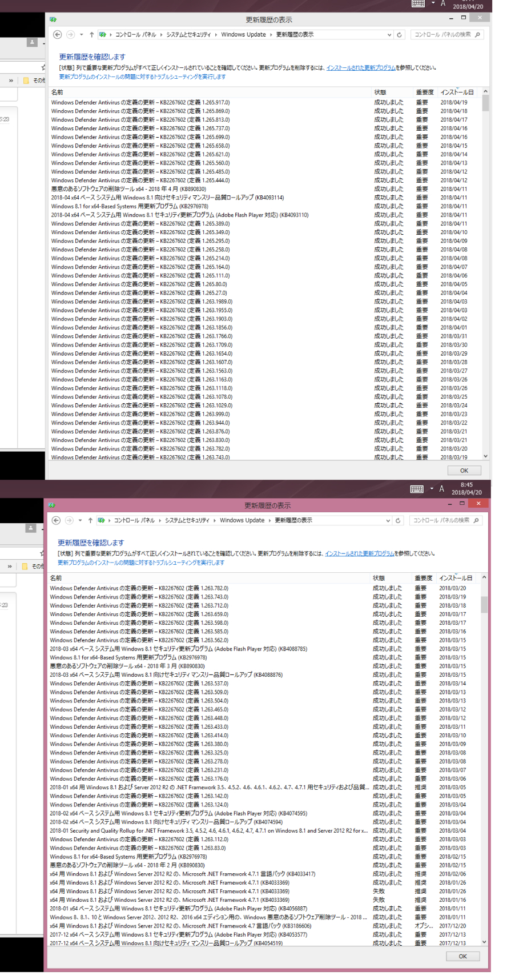Expand the » overflow chevron behind the upper window

[11, 81]
